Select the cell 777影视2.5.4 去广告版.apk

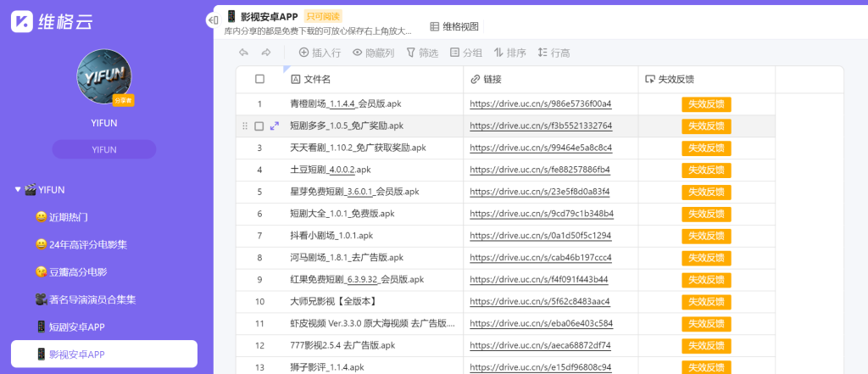374,346
